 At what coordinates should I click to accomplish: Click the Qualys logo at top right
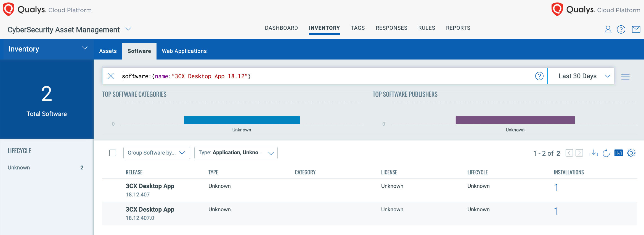coord(596,9)
